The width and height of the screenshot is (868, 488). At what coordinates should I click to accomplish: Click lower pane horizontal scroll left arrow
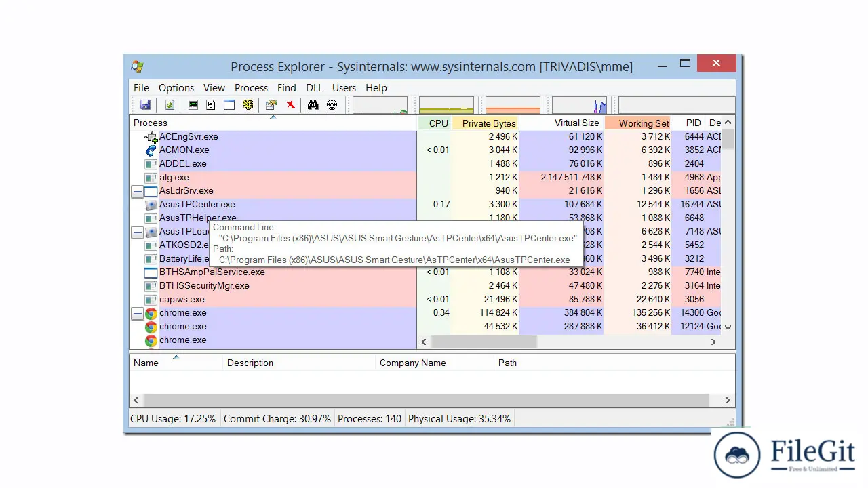pos(136,400)
